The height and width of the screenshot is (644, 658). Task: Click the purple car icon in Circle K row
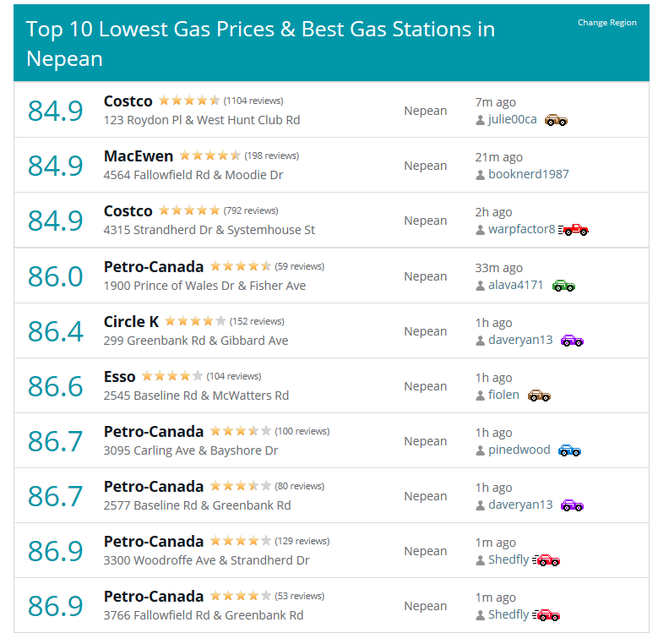point(572,341)
